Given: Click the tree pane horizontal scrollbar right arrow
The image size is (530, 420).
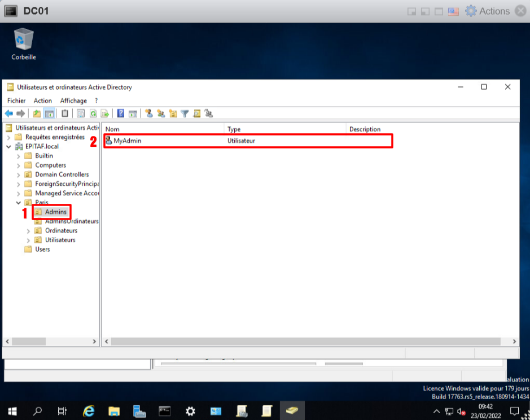Looking at the screenshot, I should pyautogui.click(x=95, y=342).
